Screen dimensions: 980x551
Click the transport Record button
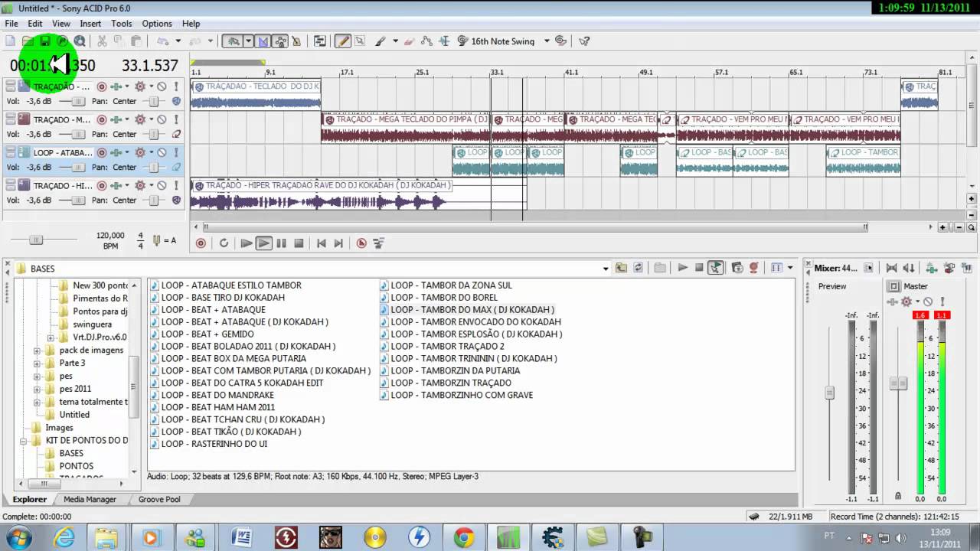(x=201, y=243)
